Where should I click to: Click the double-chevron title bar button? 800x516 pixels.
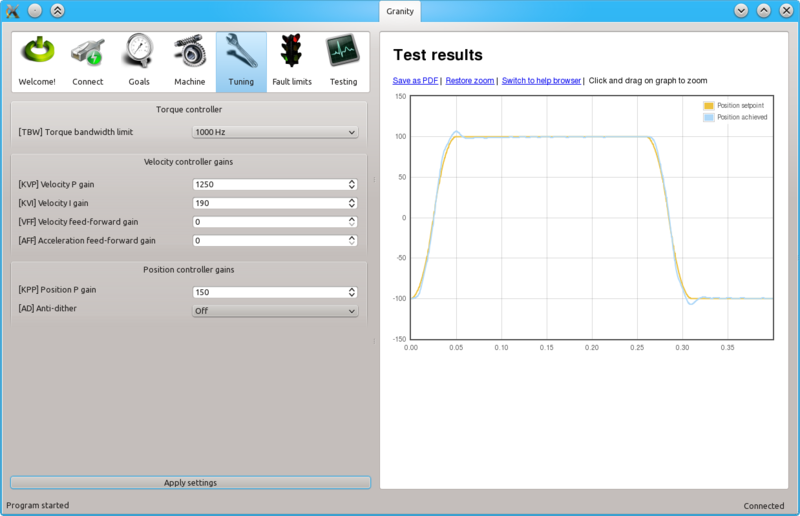(x=58, y=10)
